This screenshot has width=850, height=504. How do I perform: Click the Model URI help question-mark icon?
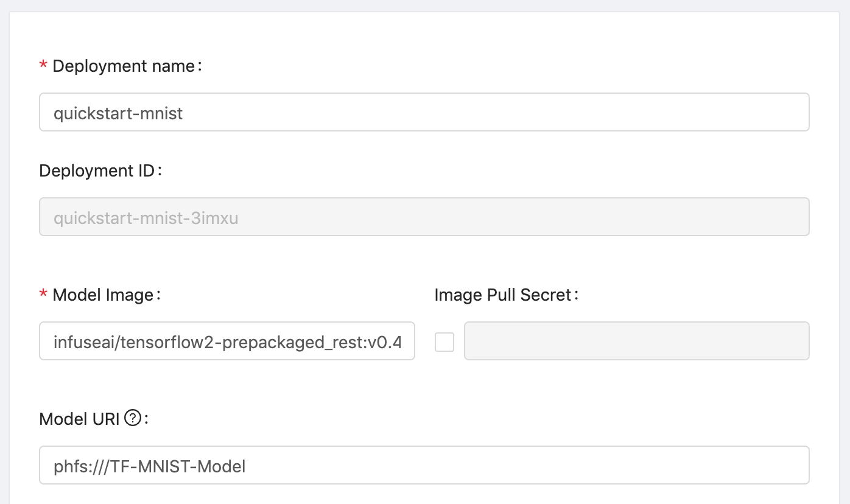click(132, 418)
